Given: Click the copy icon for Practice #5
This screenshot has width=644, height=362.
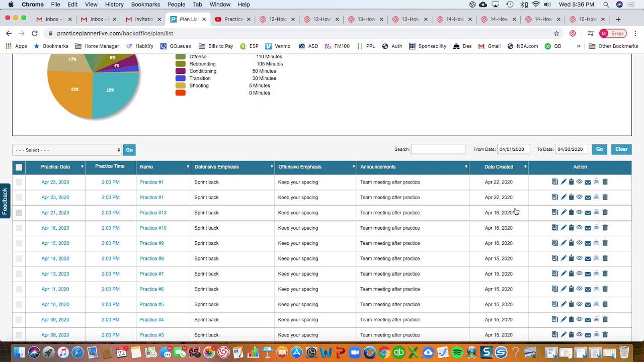Looking at the screenshot, I should tap(554, 304).
